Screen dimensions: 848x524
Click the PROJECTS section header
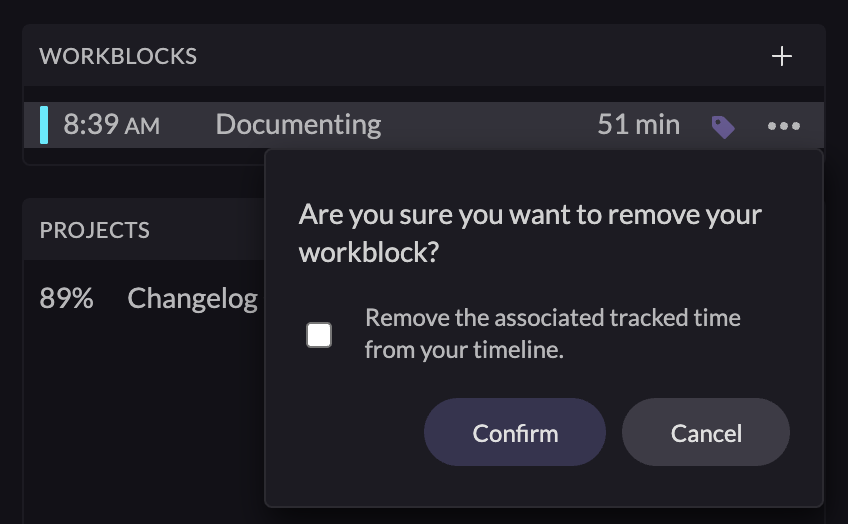95,230
